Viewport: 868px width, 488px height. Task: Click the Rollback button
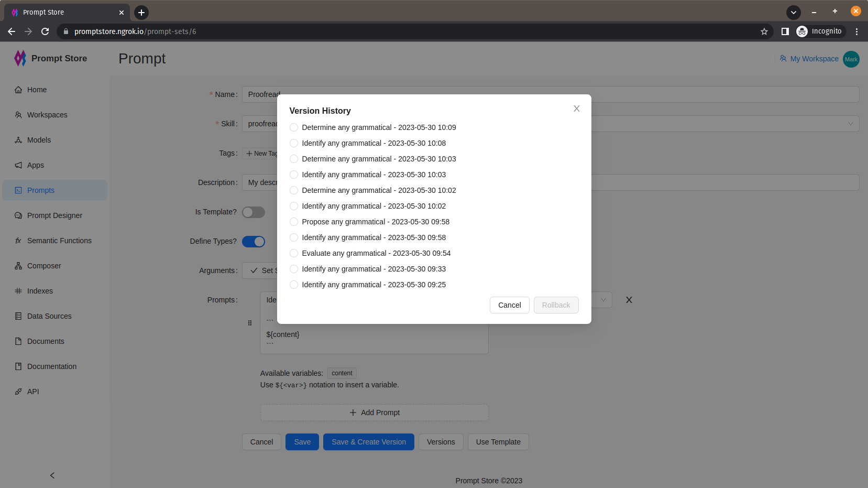[556, 305]
